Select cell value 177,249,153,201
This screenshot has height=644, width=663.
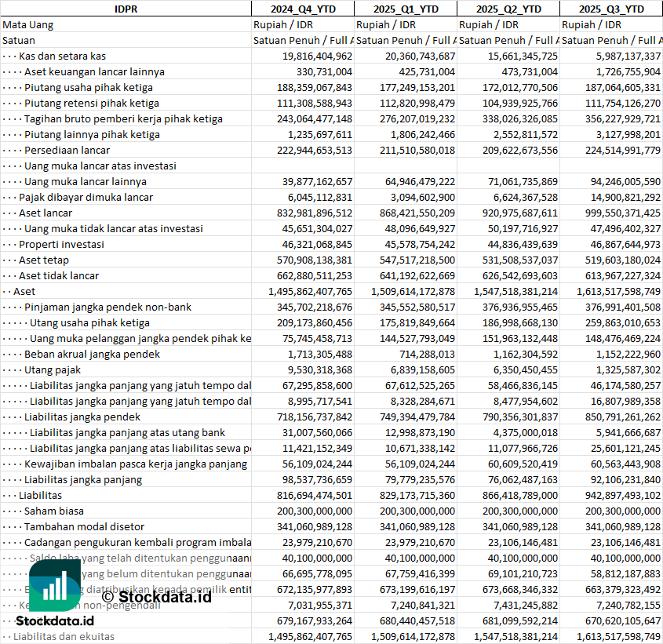[417, 88]
